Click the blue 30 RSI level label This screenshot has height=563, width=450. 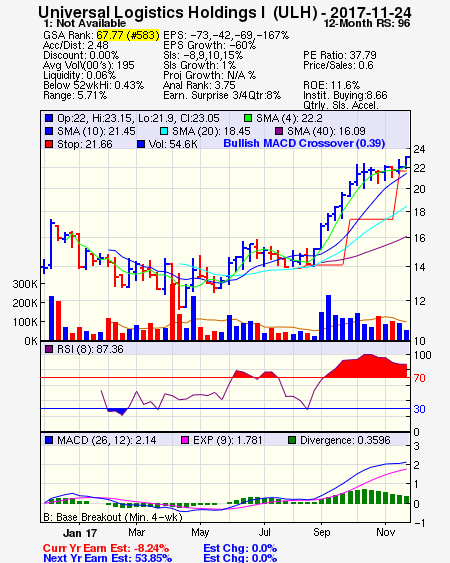pos(419,409)
